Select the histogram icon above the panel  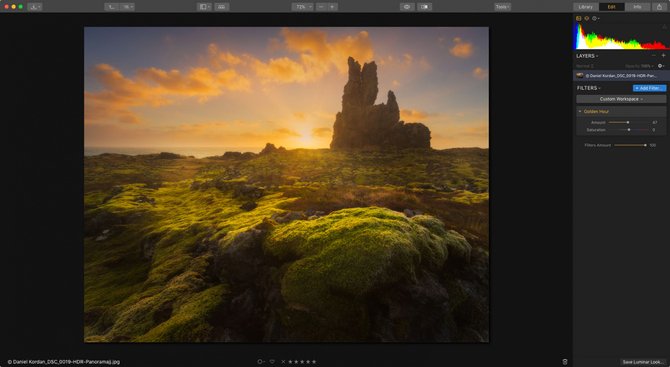[x=579, y=18]
